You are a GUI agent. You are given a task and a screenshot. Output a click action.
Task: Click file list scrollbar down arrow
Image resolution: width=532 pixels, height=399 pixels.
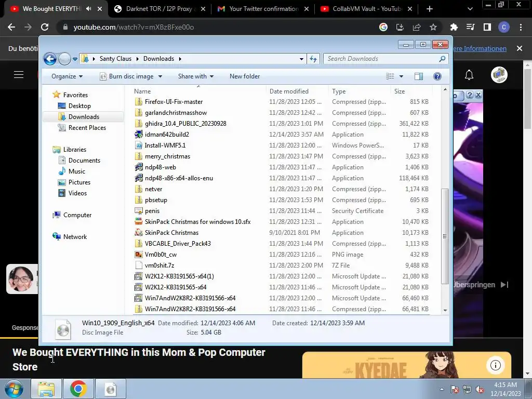(445, 310)
